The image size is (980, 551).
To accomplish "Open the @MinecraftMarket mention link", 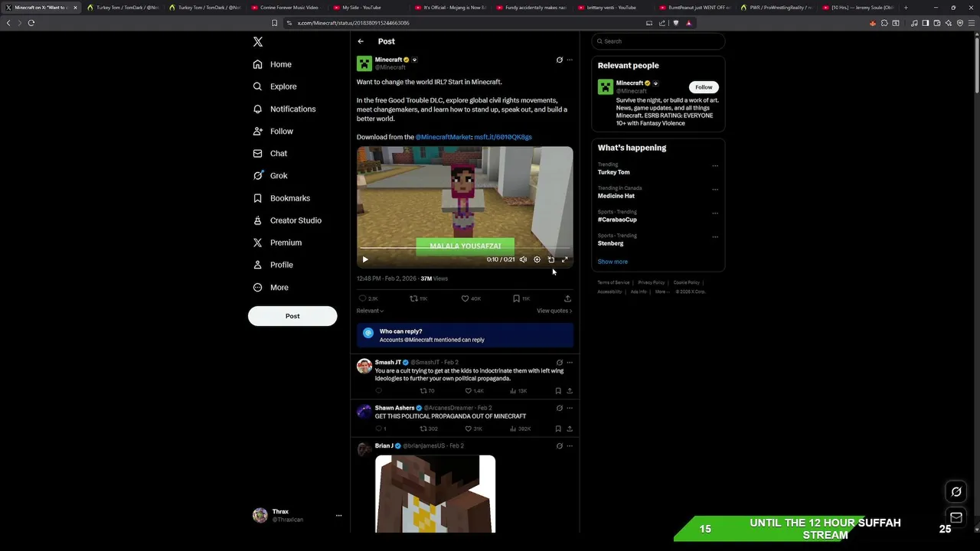I will tap(443, 137).
